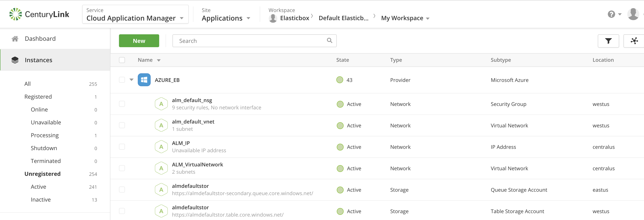
Task: Click the Location column header
Action: coord(603,60)
